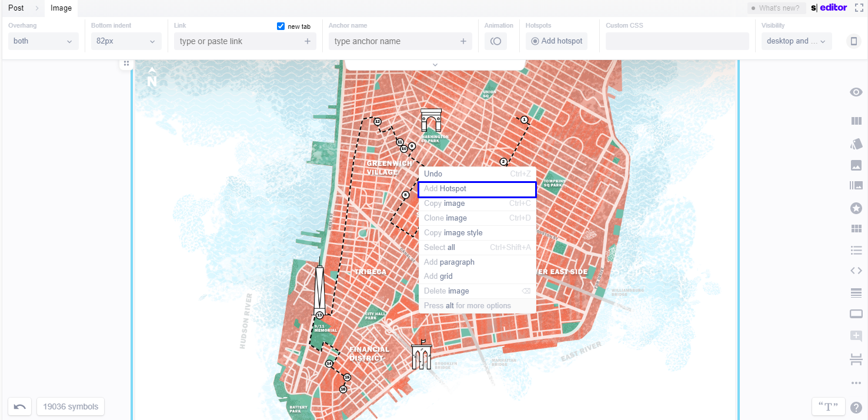The height and width of the screenshot is (420, 868).
Task: Open the Visibility dropdown
Action: coord(796,41)
